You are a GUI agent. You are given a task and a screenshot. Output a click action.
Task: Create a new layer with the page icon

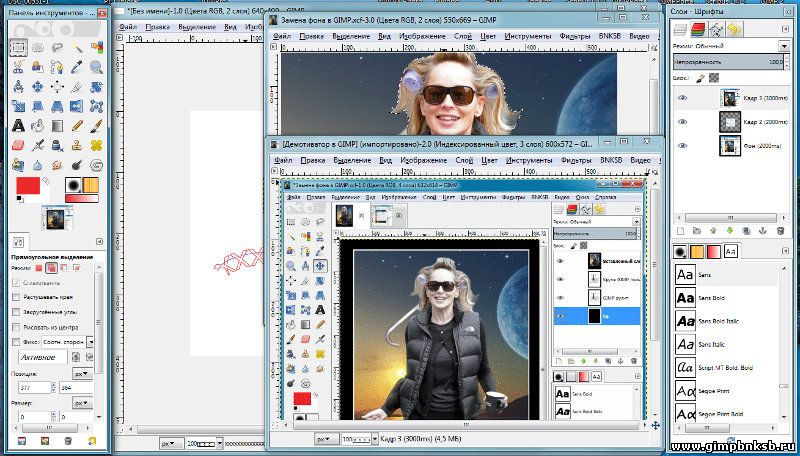coord(680,231)
